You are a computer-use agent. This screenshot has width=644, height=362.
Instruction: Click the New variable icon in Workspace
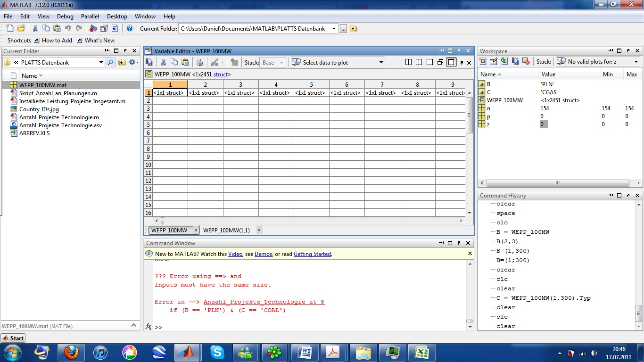point(482,61)
